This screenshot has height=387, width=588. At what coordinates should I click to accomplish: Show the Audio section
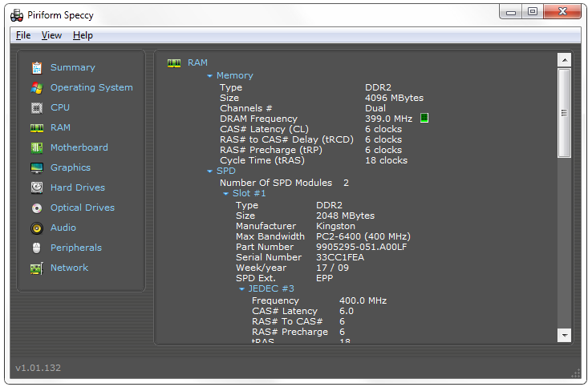63,228
